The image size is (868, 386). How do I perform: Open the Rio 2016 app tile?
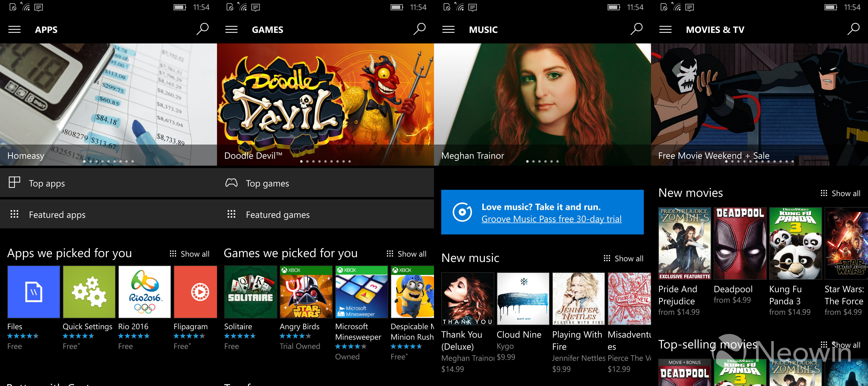pos(144,292)
